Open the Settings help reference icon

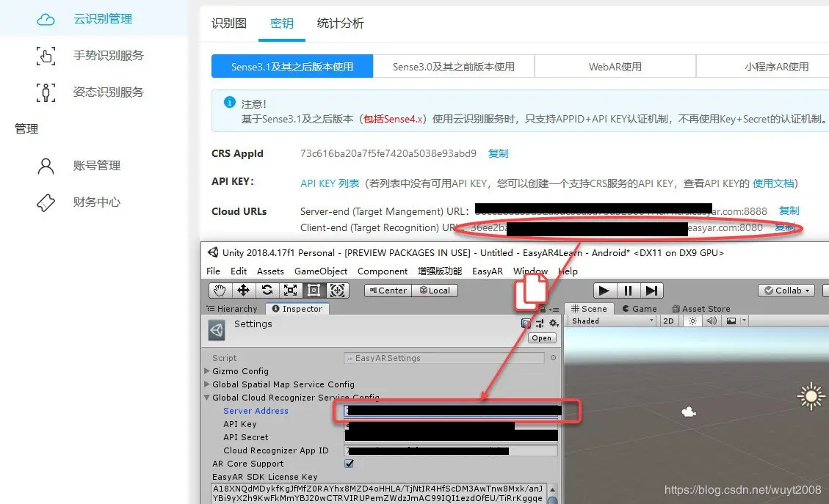(x=526, y=324)
